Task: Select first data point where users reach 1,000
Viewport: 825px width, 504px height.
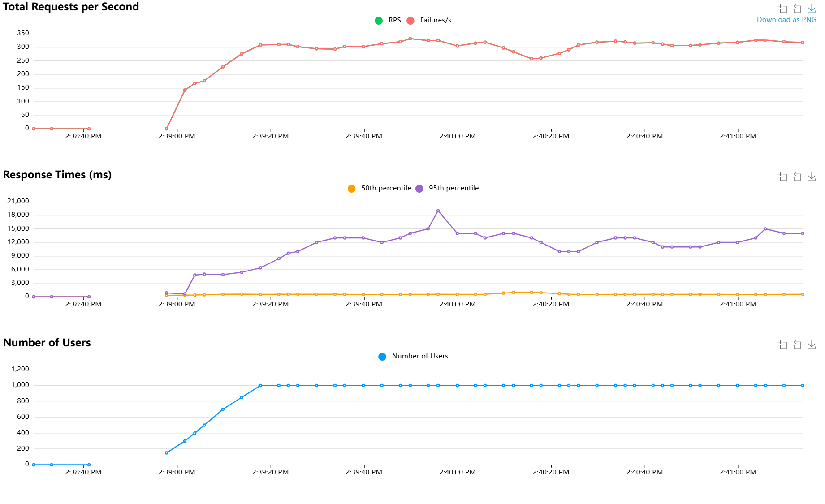Action: (x=260, y=385)
